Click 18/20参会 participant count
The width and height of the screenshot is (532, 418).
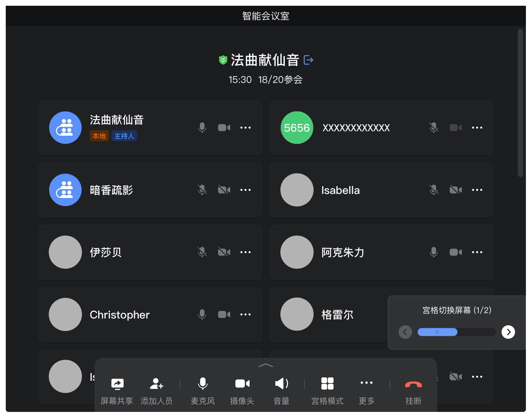280,80
